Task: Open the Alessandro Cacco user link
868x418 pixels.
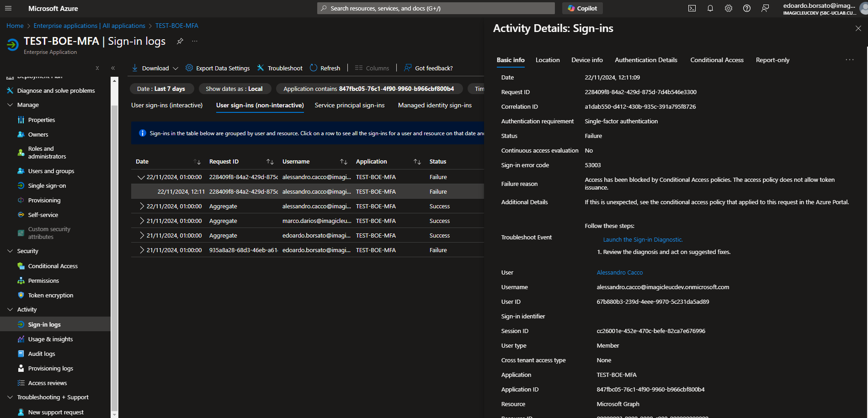Action: 619,272
